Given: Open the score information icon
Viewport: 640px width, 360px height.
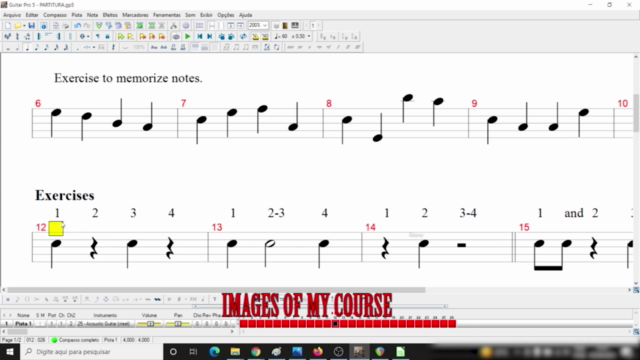Looking at the screenshot, I should pyautogui.click(x=44, y=25).
